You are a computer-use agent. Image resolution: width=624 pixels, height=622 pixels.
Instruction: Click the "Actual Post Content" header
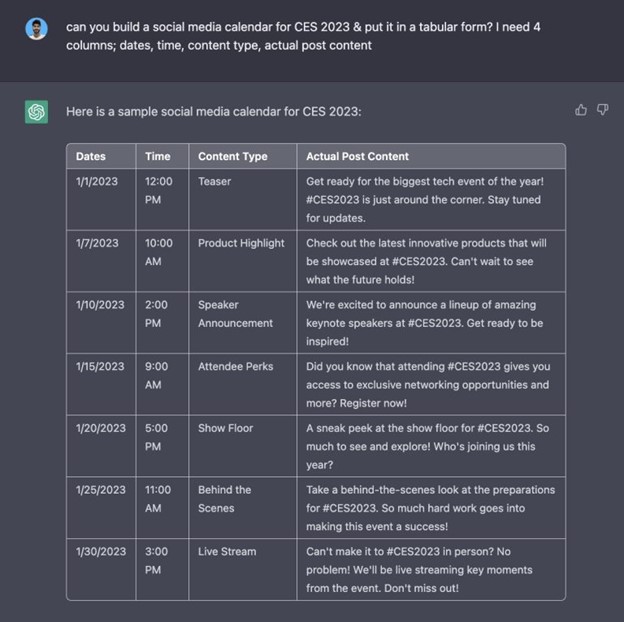tap(357, 156)
